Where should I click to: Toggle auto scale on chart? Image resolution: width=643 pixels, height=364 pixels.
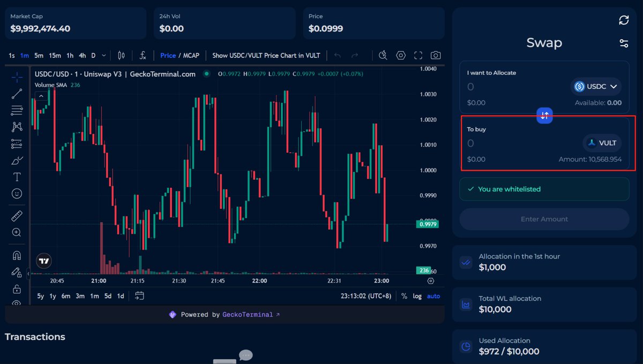433,296
